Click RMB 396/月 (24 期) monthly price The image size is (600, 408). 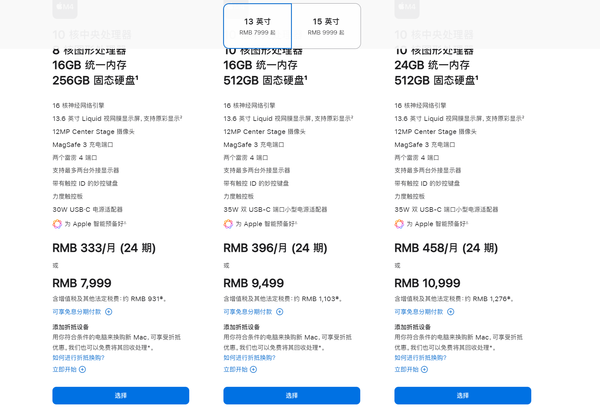tap(276, 248)
